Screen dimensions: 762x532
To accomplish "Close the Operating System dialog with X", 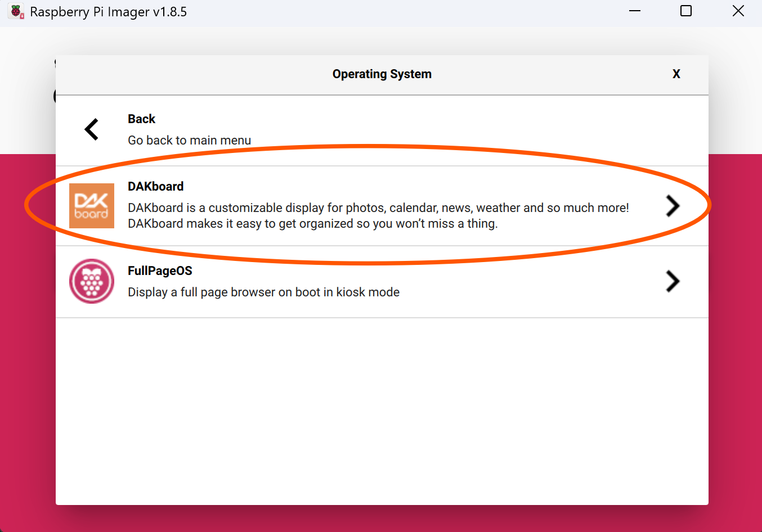I will 676,74.
